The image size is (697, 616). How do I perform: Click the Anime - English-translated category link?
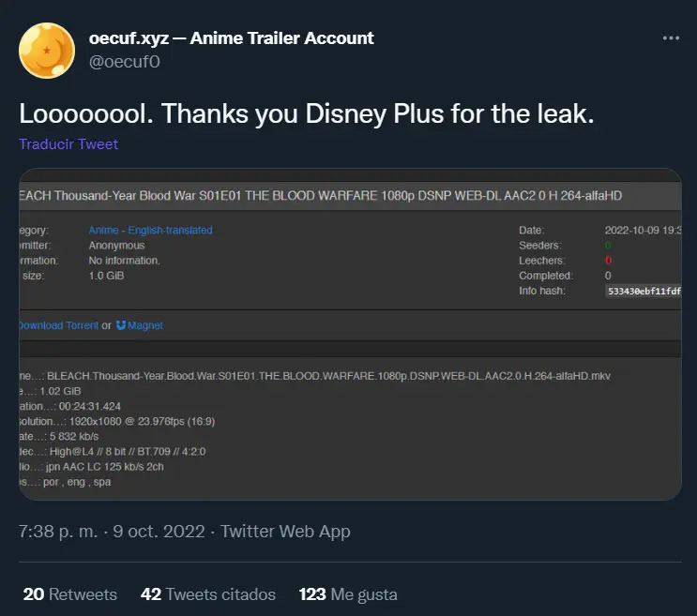(150, 230)
